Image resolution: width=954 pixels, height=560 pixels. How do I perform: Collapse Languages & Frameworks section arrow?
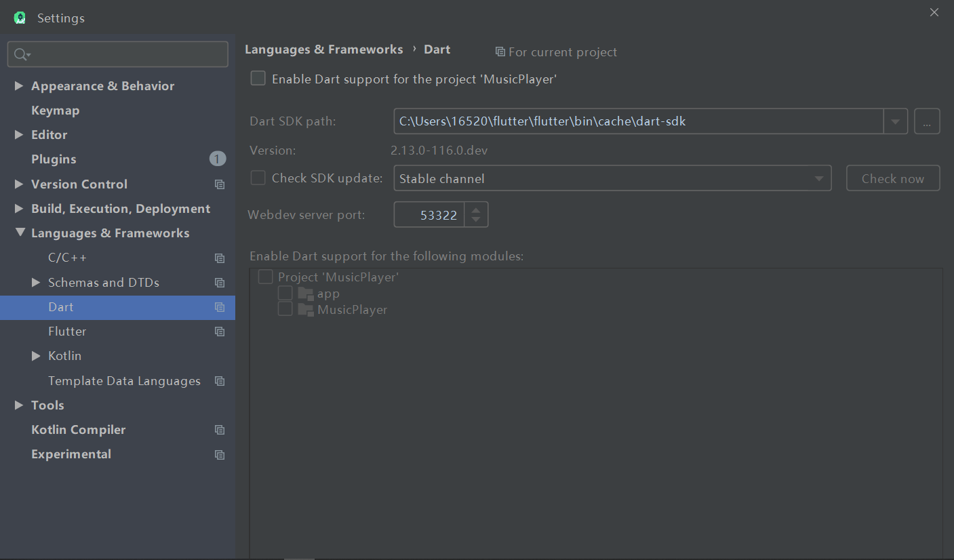(x=19, y=233)
